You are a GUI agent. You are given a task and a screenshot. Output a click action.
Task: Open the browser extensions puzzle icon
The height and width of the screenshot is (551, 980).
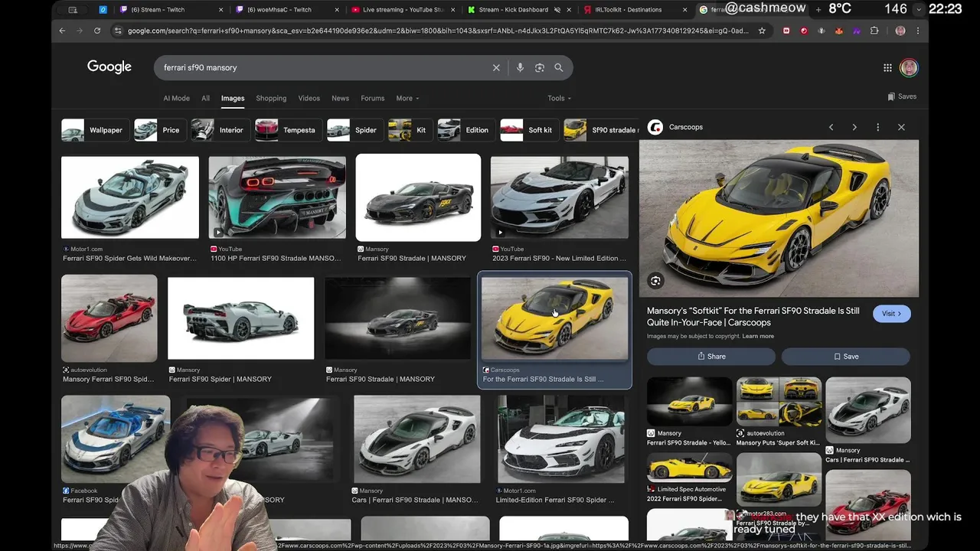[874, 31]
